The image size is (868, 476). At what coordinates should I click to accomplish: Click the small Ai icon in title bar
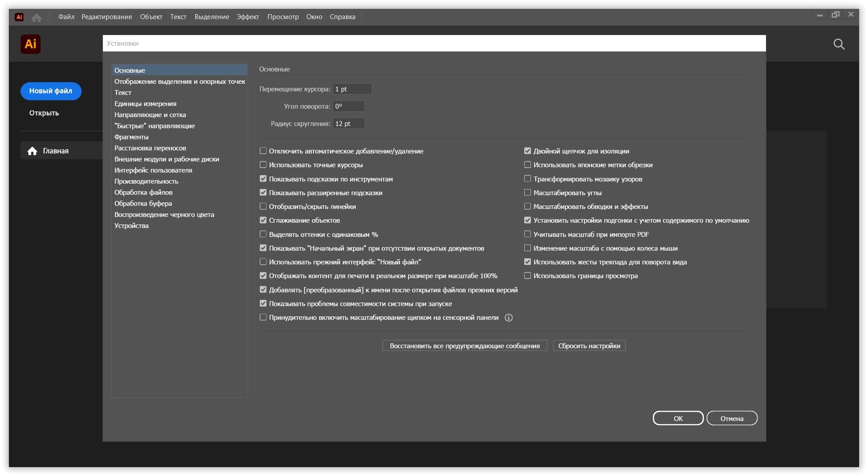[x=19, y=17]
